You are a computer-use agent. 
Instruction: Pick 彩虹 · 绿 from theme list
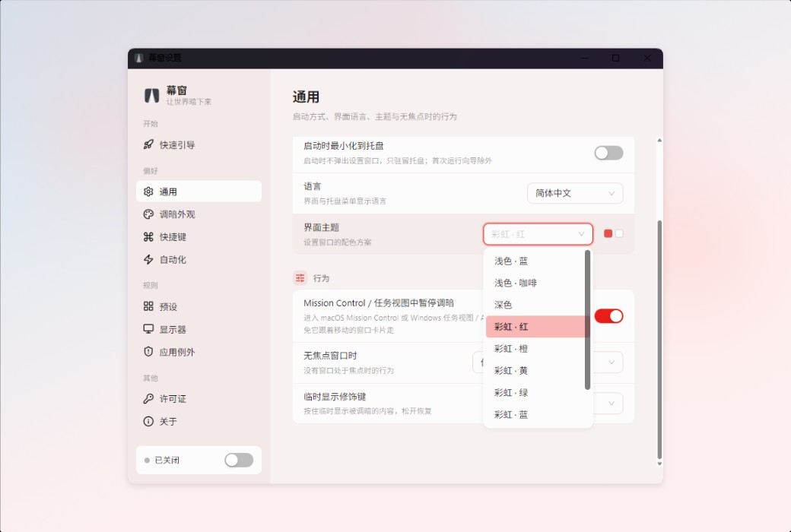535,392
